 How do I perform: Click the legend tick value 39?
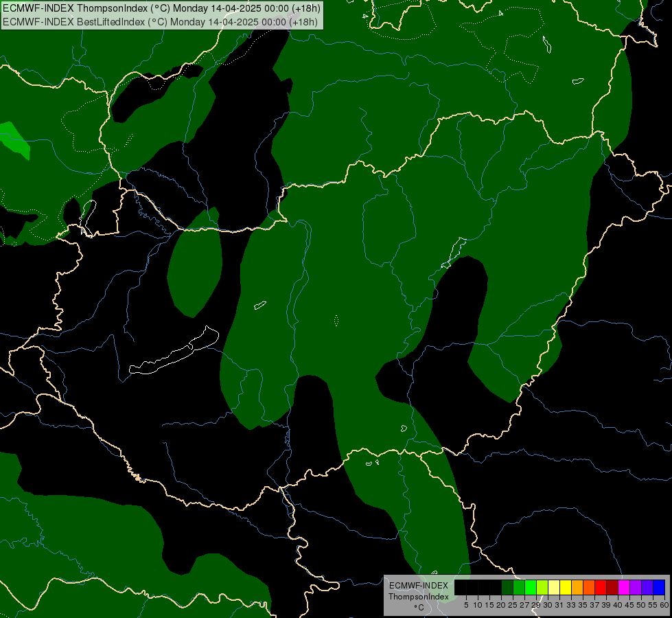pyautogui.click(x=606, y=605)
